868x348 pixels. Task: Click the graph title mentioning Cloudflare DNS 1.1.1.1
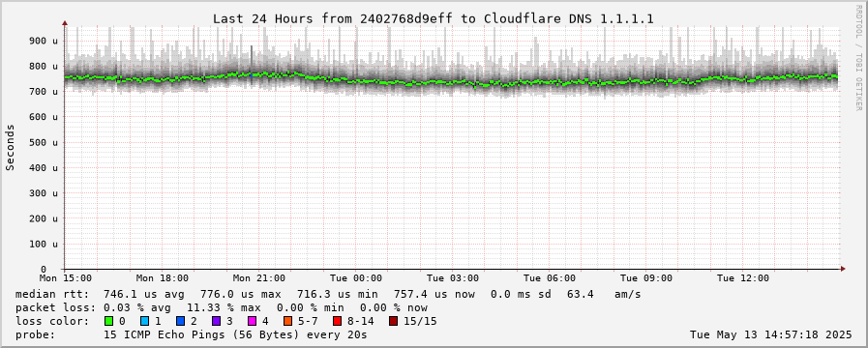pos(434,18)
